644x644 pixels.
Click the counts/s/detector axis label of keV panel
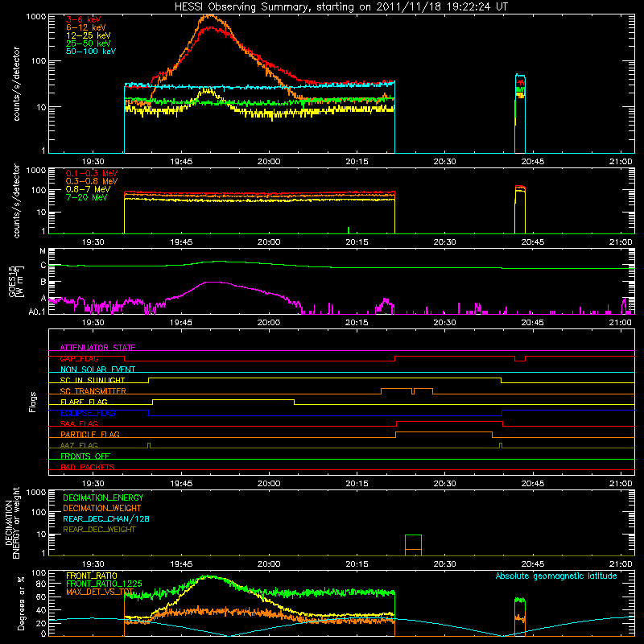[x=16, y=84]
